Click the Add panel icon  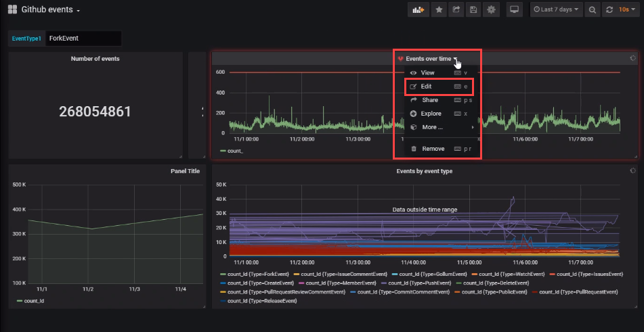[x=418, y=9]
